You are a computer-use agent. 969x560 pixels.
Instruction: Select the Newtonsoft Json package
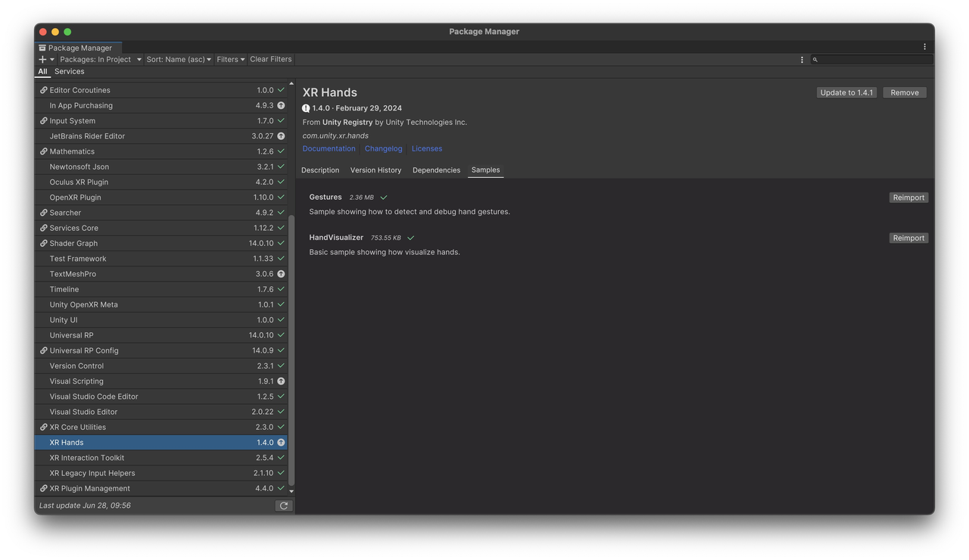pyautogui.click(x=161, y=166)
